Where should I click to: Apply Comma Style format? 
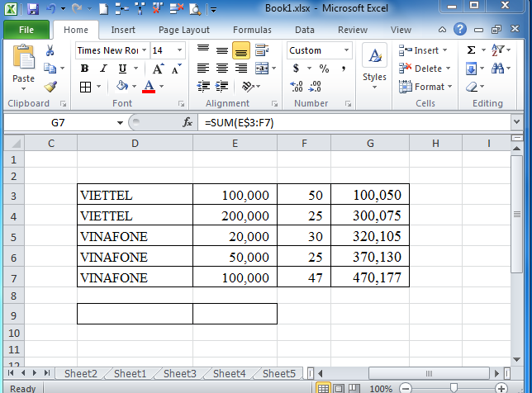pyautogui.click(x=344, y=69)
